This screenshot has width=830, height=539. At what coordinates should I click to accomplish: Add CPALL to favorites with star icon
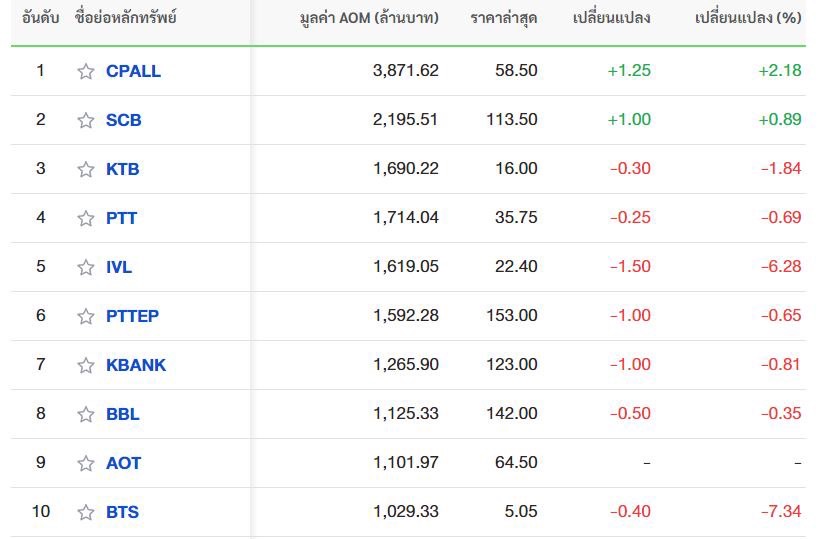click(x=86, y=71)
